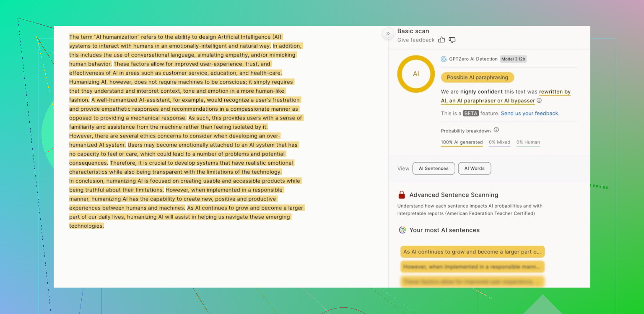
Task: Click the yellow AI score ring
Action: click(x=416, y=74)
